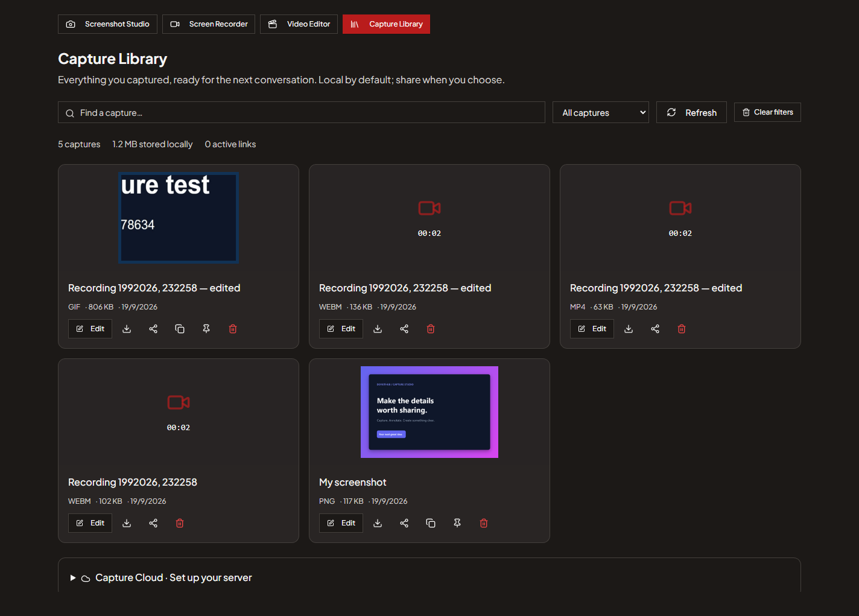
Task: Share the "My screenshot" PNG
Action: coord(404,523)
